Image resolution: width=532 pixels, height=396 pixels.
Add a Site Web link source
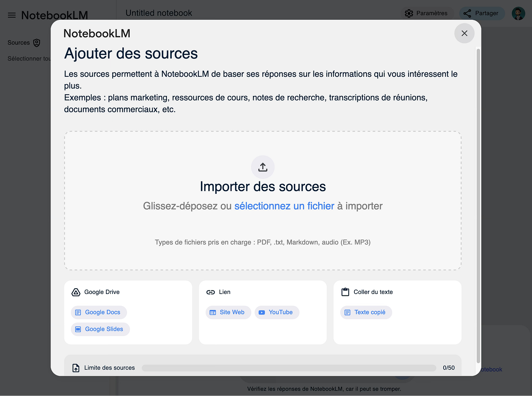[228, 312]
